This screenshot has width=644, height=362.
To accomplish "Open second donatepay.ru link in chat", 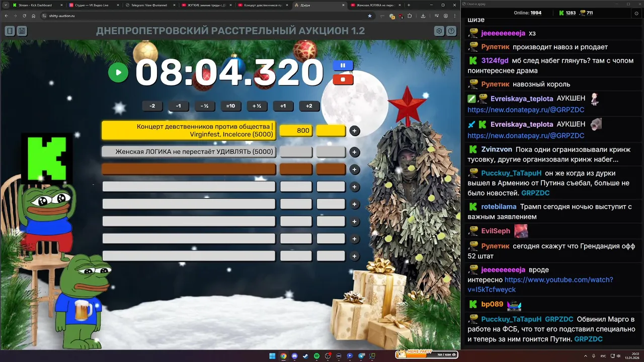I will pyautogui.click(x=526, y=136).
